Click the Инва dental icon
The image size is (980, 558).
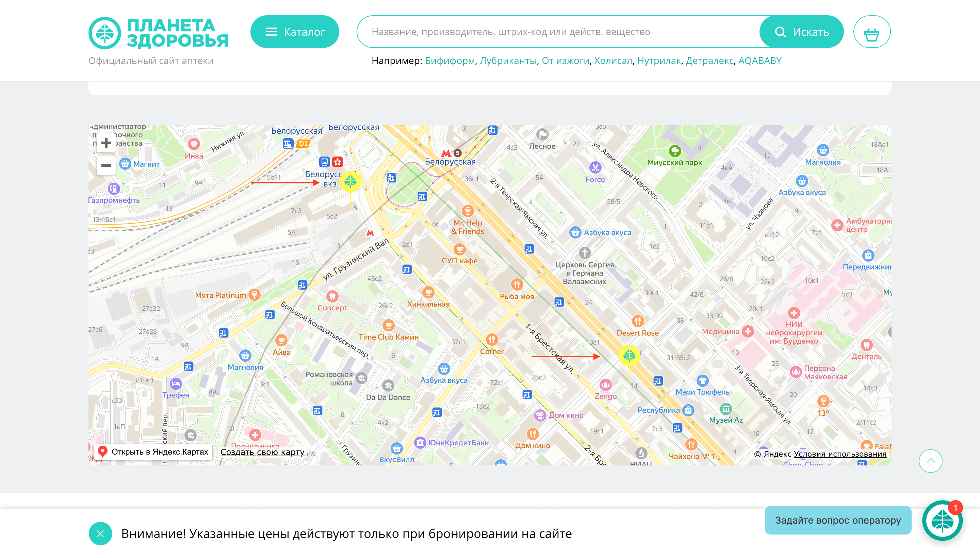coord(194,144)
